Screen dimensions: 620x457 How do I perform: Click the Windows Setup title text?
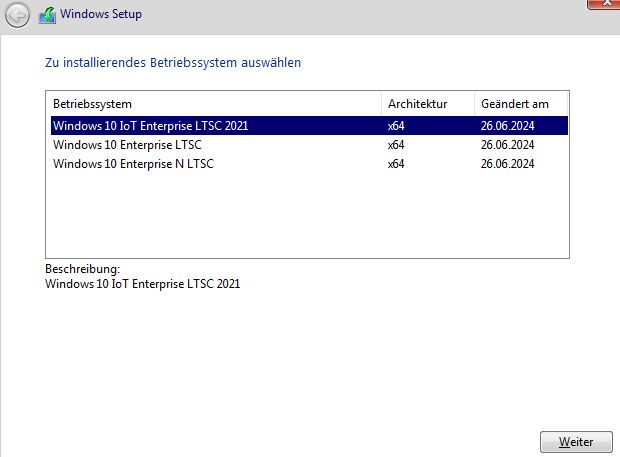point(101,14)
